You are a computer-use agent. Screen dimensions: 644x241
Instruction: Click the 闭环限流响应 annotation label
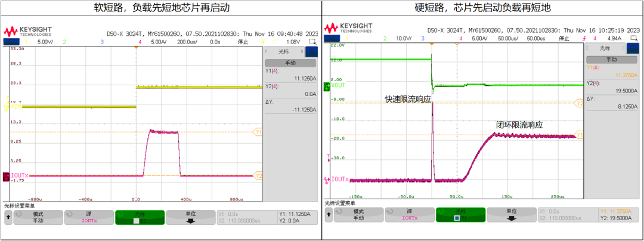[519, 125]
